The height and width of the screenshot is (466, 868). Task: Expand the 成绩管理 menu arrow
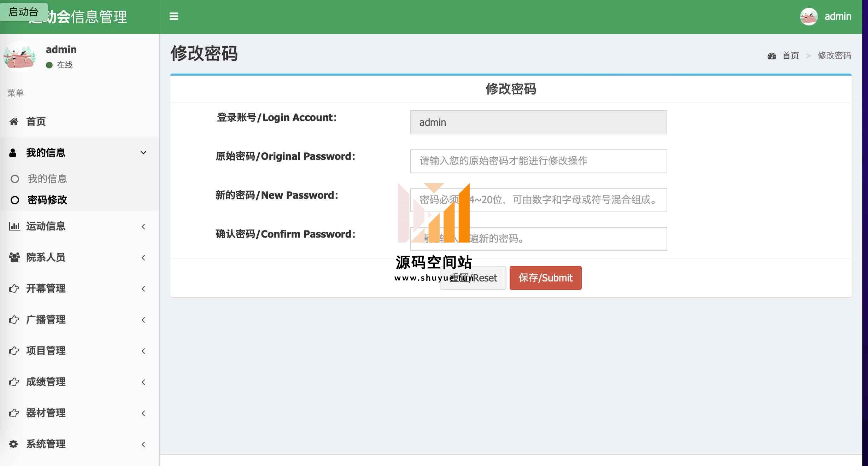(x=143, y=382)
